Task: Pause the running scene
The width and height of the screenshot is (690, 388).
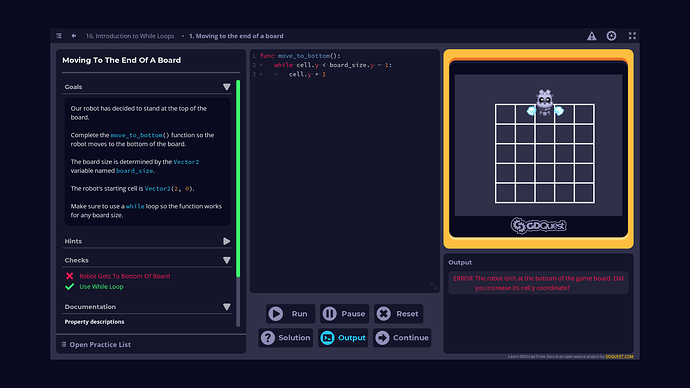Action: (345, 314)
